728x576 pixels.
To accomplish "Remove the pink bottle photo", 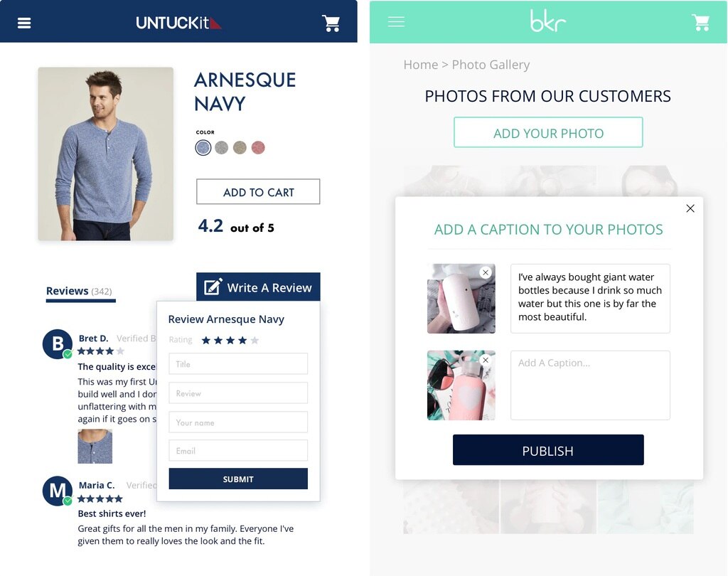I will [x=486, y=360].
